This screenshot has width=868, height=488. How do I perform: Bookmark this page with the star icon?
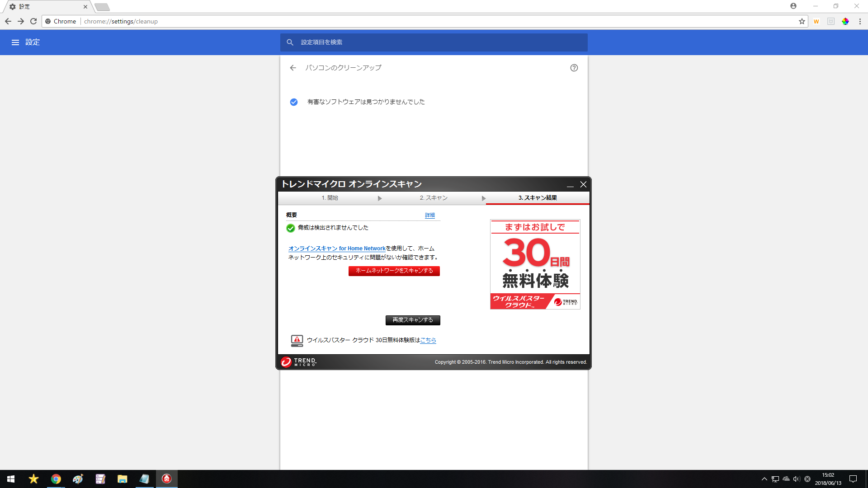coord(802,21)
